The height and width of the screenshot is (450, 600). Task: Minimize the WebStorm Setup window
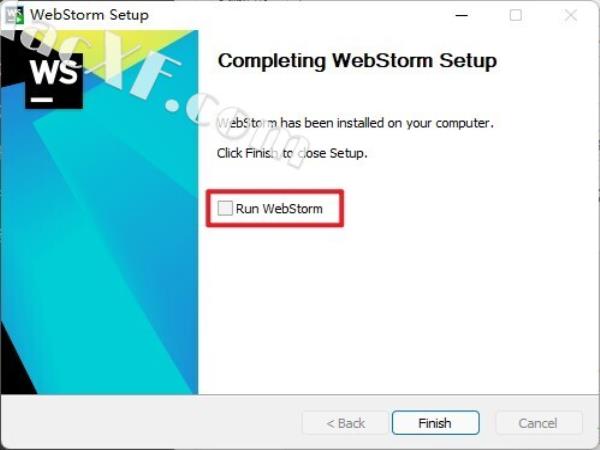point(462,15)
